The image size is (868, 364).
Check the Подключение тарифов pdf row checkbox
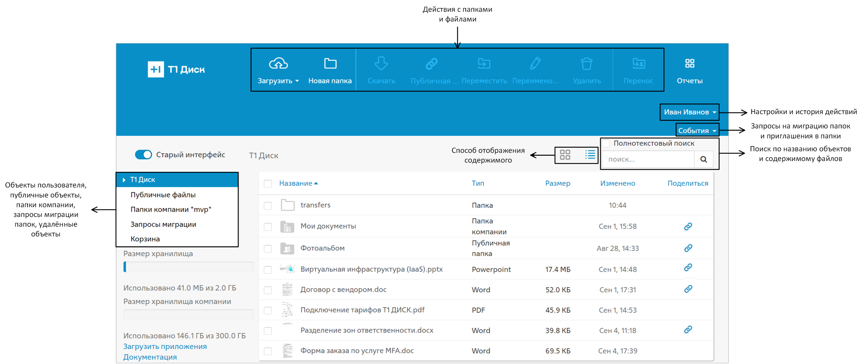[x=268, y=310]
